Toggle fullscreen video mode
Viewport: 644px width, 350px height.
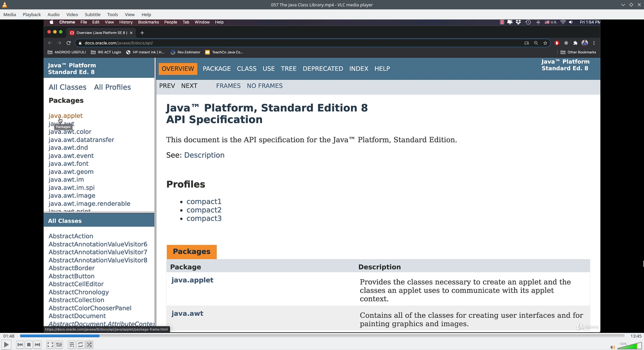tap(50, 345)
